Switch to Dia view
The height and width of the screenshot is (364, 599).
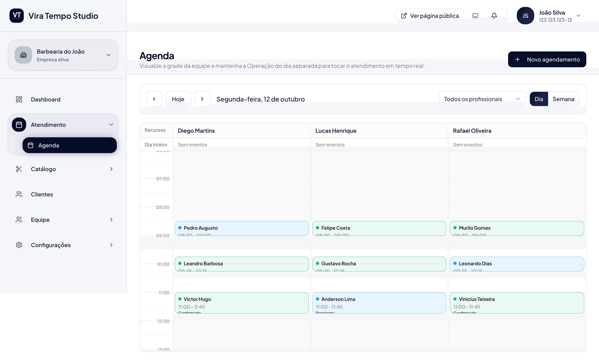click(539, 99)
